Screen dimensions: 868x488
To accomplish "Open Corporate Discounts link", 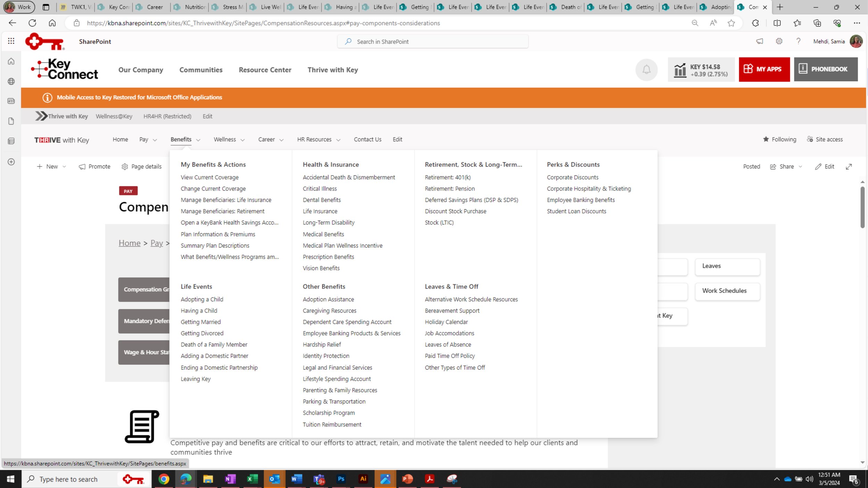I will click(573, 177).
